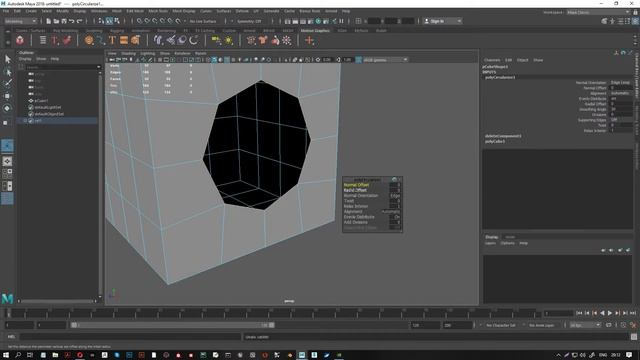Image resolution: width=640 pixels, height=360 pixels.
Task: Pick the Lasso select tool in toolbox
Action: (x=7, y=72)
